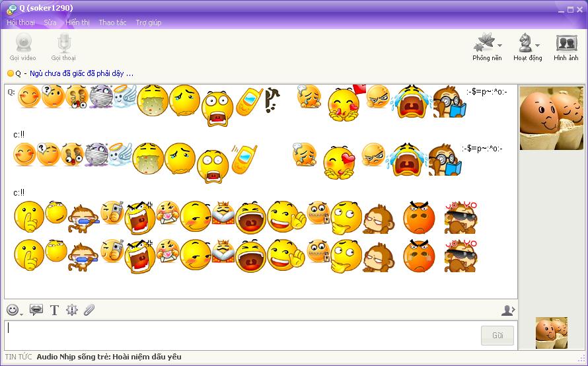588x366 pixels.
Task: Open the Sửa menu
Action: 50,22
